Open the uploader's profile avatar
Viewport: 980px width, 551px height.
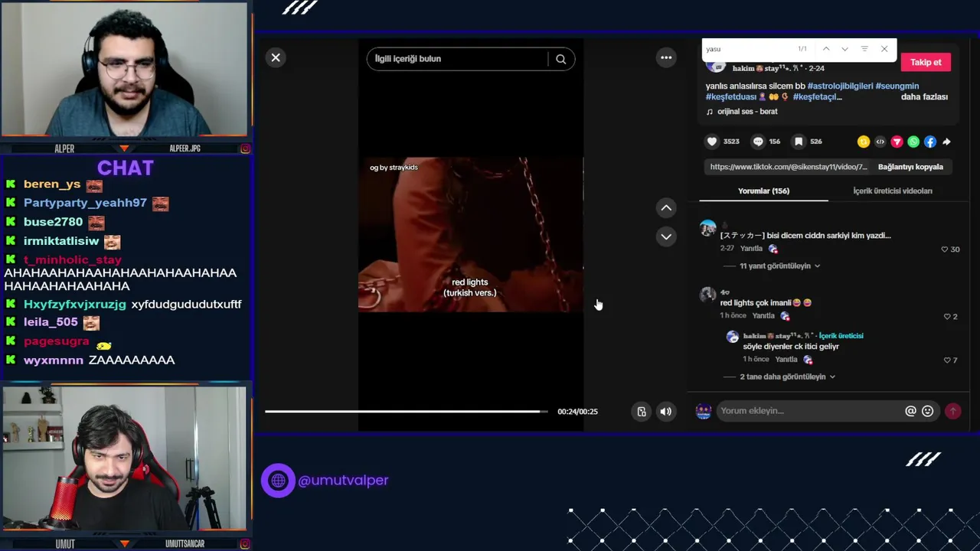[716, 67]
